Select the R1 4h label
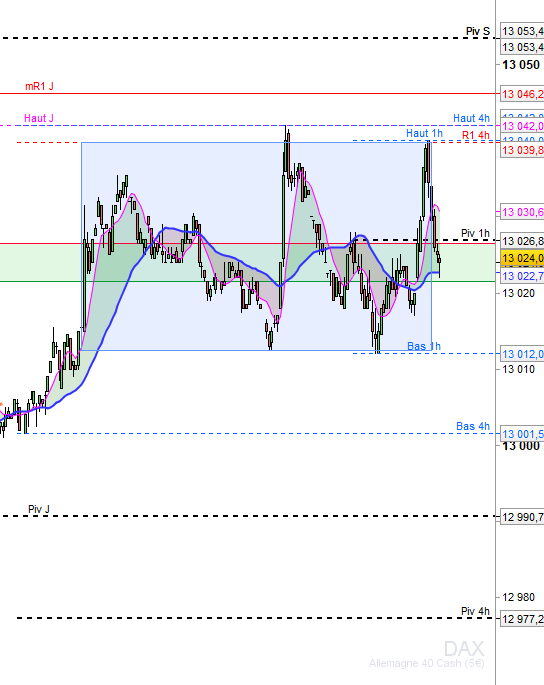Image resolution: width=544 pixels, height=685 pixels. pos(476,135)
